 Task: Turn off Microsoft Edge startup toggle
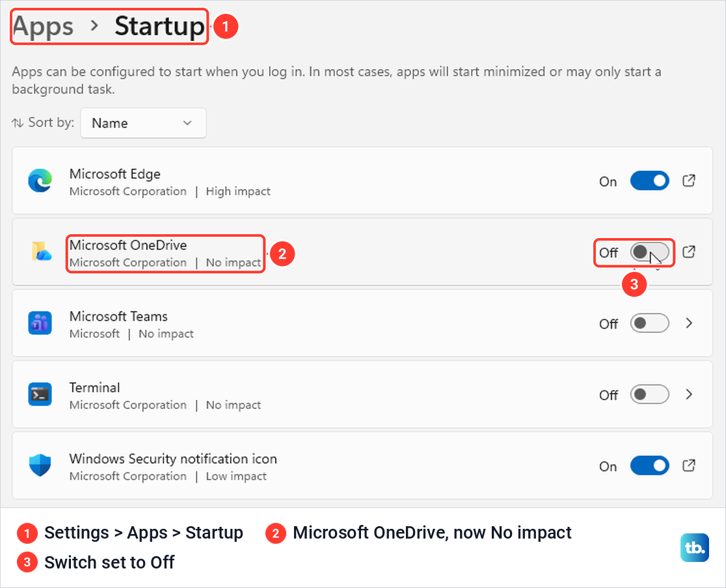[x=650, y=181]
